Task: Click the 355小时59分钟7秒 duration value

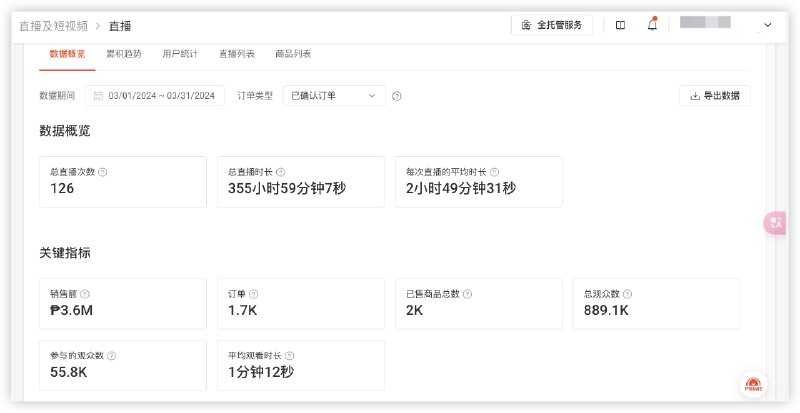Action: point(287,188)
